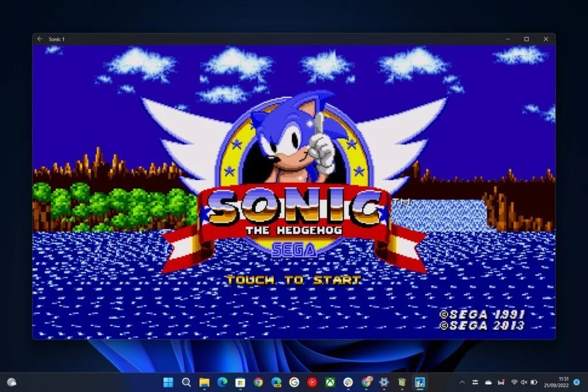Image resolution: width=588 pixels, height=392 pixels.
Task: Open the package box app in taskbar
Action: [x=402, y=382]
